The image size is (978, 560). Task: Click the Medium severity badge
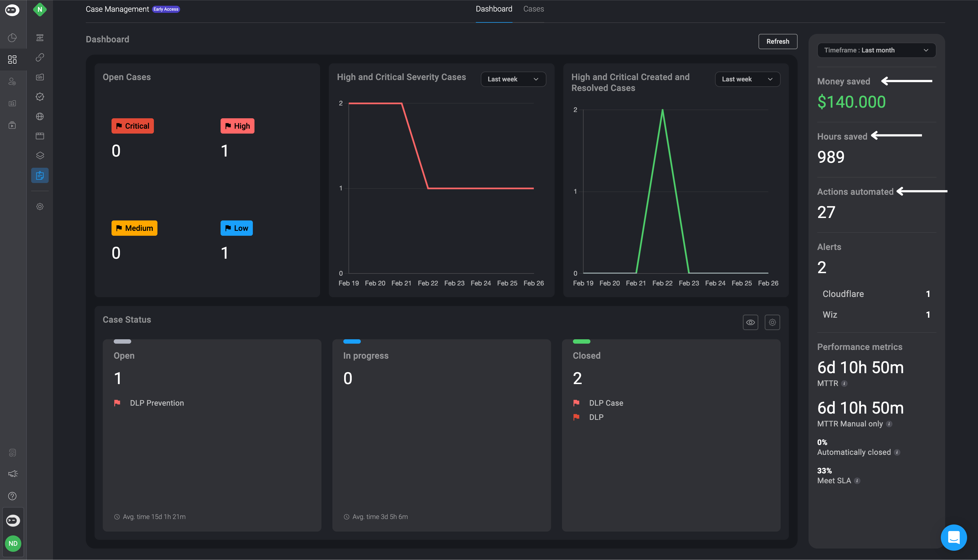point(134,228)
